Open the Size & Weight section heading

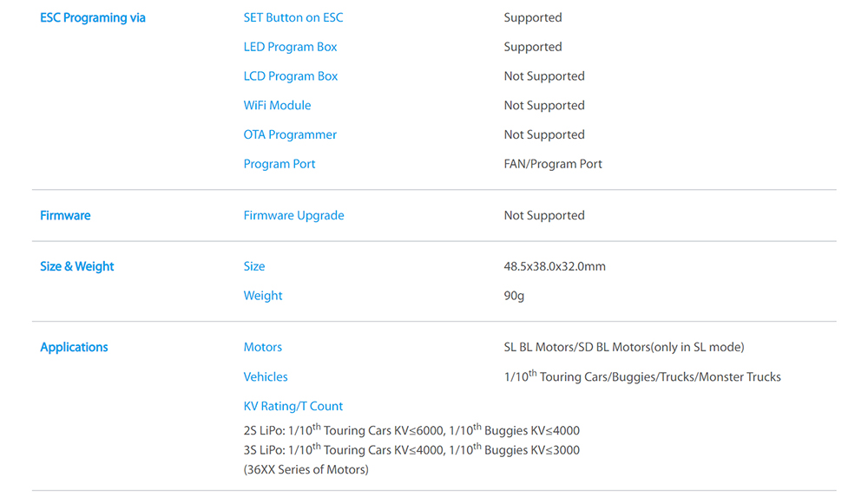coord(77,266)
